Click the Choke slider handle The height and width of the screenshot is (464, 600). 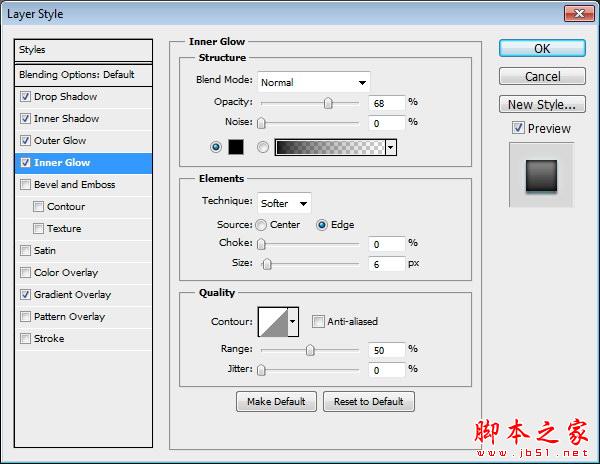(261, 244)
